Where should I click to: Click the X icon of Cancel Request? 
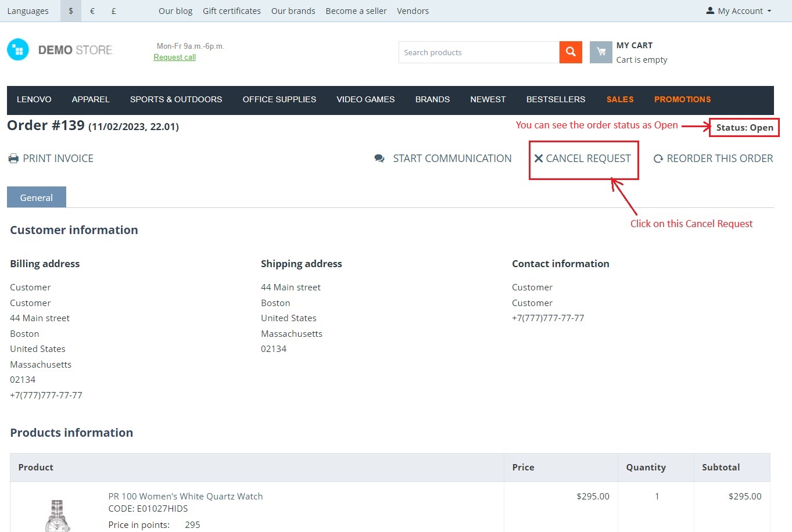click(x=539, y=159)
